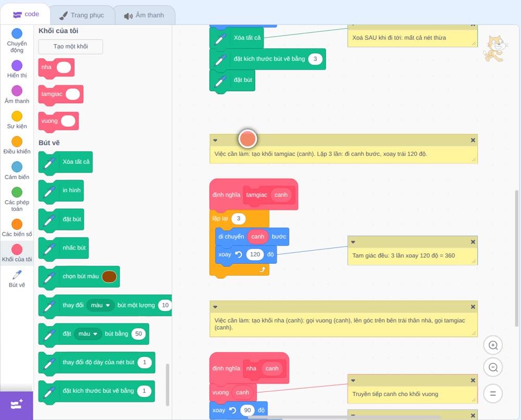
Task: Pick the brown pen color swatch
Action: 109,277
